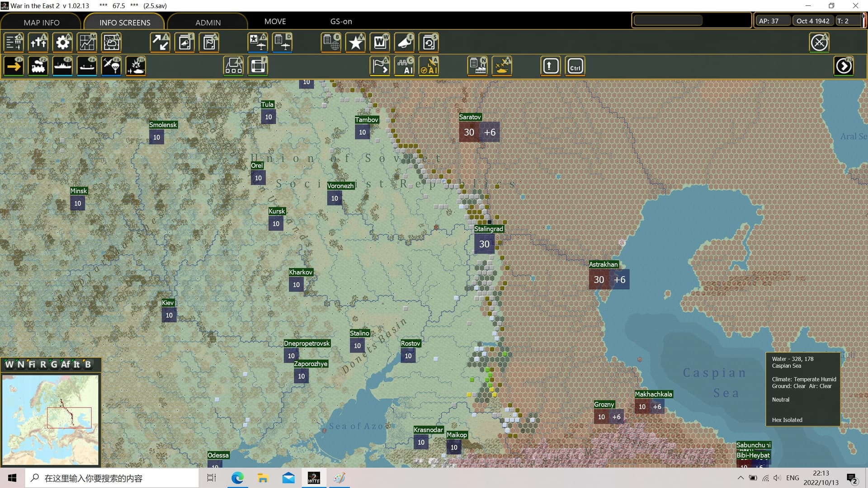Toggle the G nation filter above the minimap
The height and width of the screenshot is (488, 868).
pyautogui.click(x=54, y=364)
